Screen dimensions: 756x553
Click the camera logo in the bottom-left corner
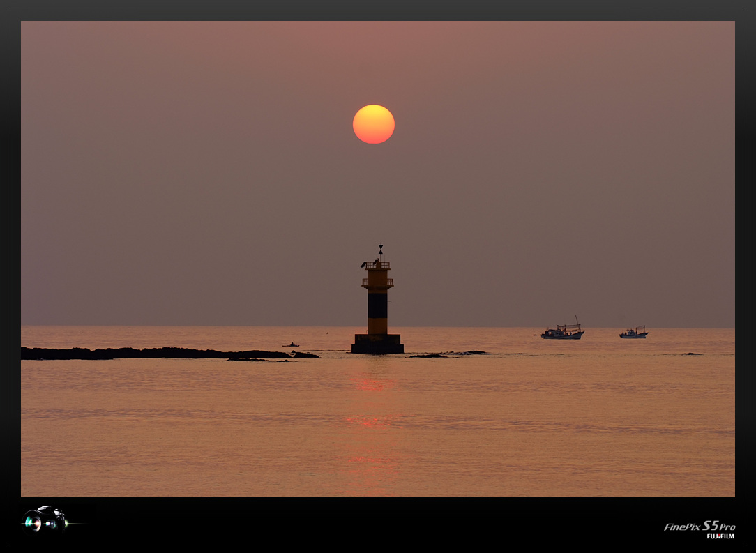pyautogui.click(x=45, y=520)
